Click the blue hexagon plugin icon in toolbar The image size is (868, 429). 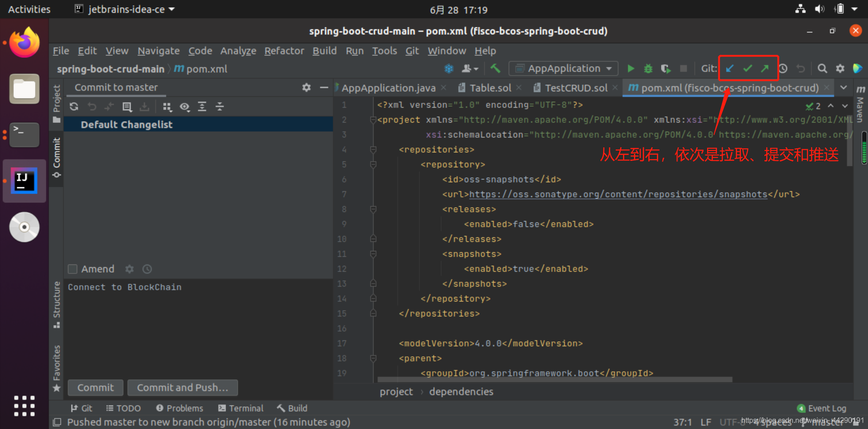click(x=448, y=69)
